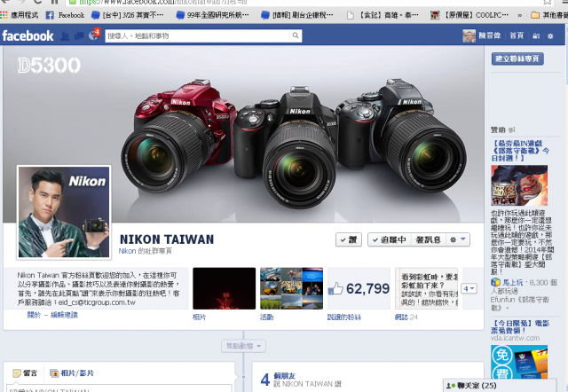Open friend requests icon
Screen dimensions: 568x392
[65, 35]
